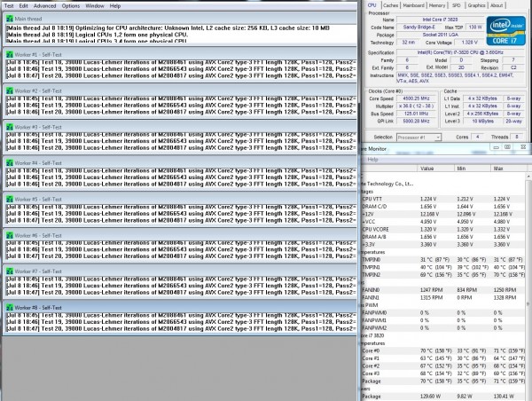Image resolution: width=532 pixels, height=401 pixels.
Task: Select the TMPIN2 temperature row
Action: click(443, 275)
